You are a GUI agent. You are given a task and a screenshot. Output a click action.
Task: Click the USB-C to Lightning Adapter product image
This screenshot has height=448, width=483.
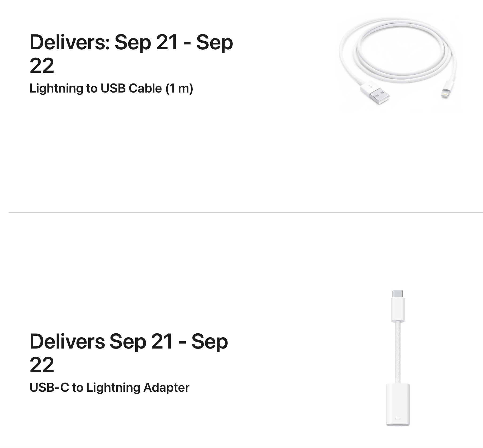398,358
